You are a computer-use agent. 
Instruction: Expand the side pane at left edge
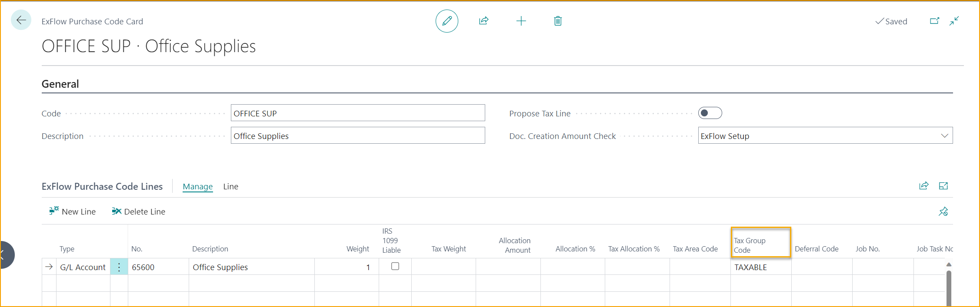[x=5, y=255]
